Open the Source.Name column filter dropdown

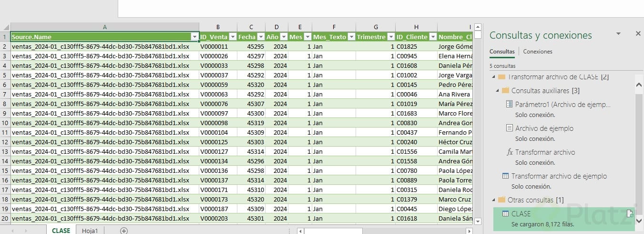(194, 37)
